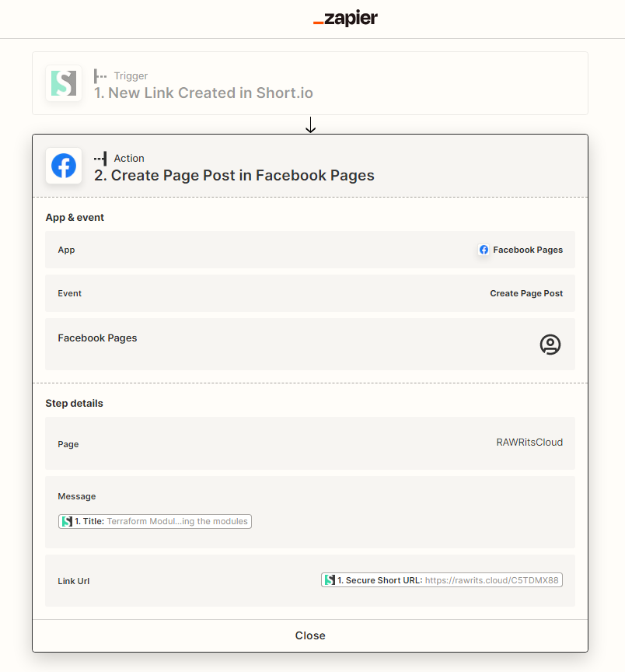Viewport: 625px width, 672px height.
Task: Click the 'App & event' section heading
Action: click(75, 218)
